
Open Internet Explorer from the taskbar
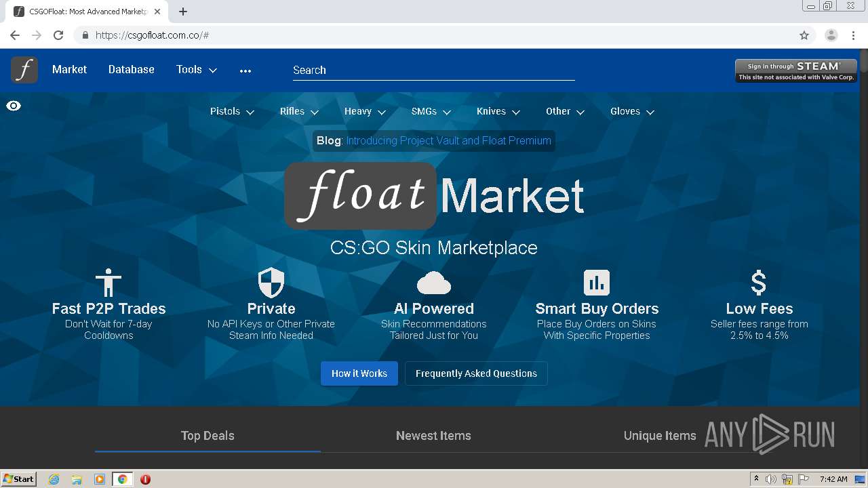tap(54, 479)
